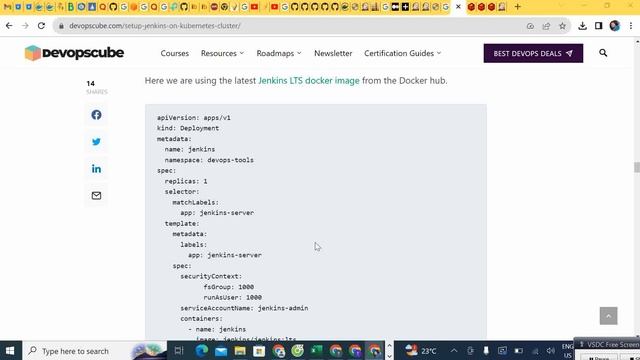Click the share page icon in address bar
The height and width of the screenshot is (360, 640).
click(x=546, y=26)
